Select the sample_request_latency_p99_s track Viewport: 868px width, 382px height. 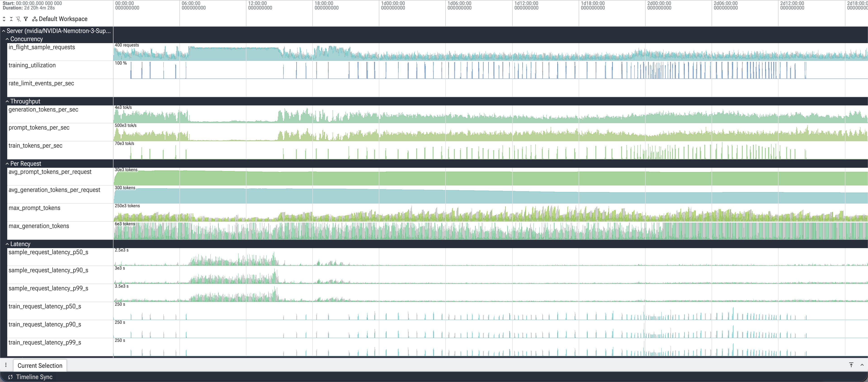[x=48, y=289]
